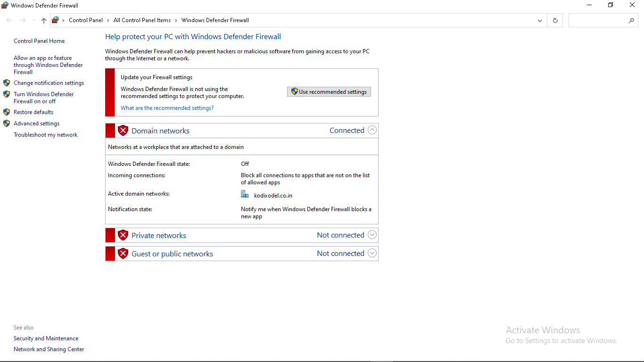Click Notification state label
This screenshot has width=644, height=362.
point(130,209)
